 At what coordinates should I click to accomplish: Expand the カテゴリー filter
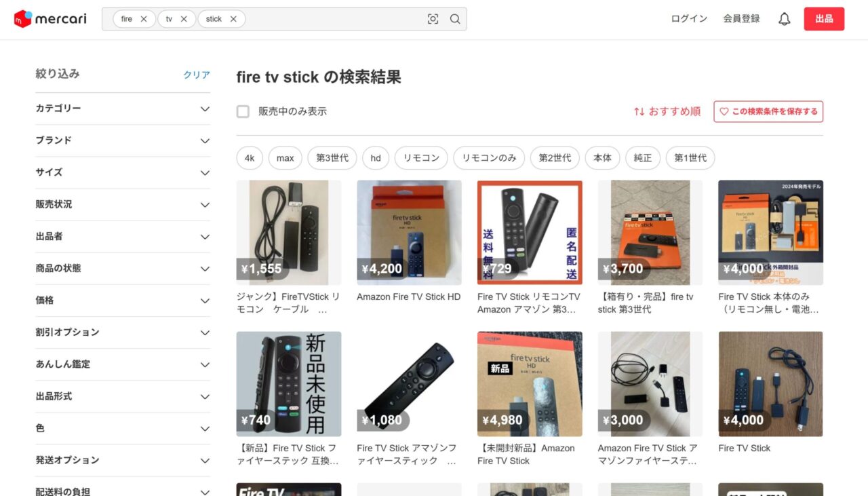pyautogui.click(x=123, y=109)
